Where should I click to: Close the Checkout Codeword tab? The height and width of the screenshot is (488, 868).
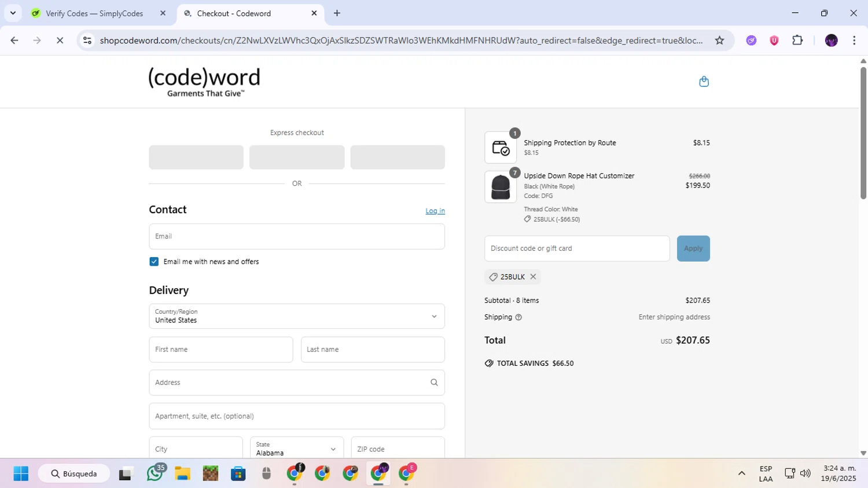tap(314, 13)
